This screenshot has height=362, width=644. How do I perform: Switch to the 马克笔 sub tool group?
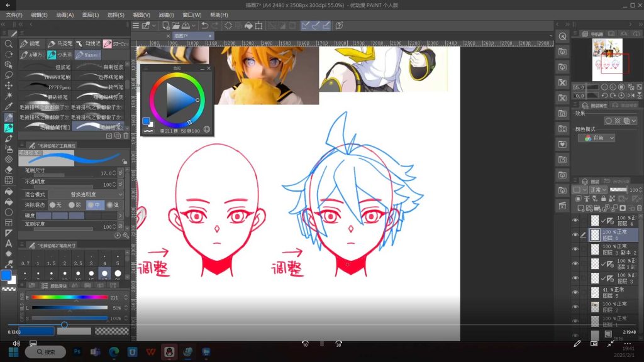pyautogui.click(x=60, y=43)
